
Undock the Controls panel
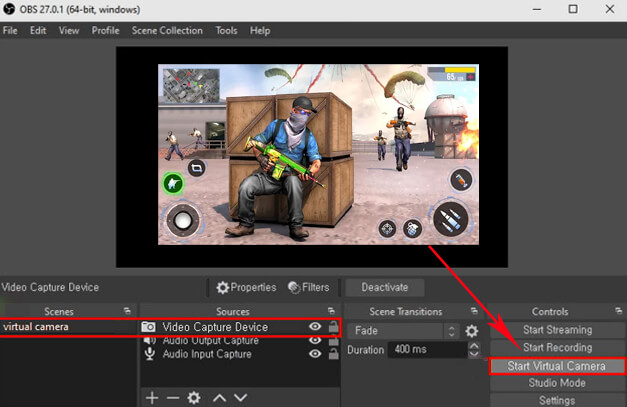[619, 311]
